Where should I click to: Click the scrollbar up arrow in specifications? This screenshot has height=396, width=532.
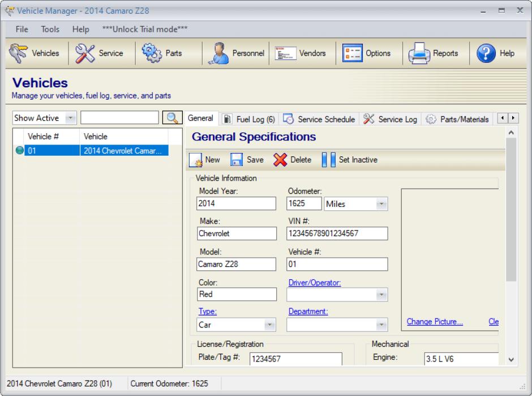coord(511,133)
